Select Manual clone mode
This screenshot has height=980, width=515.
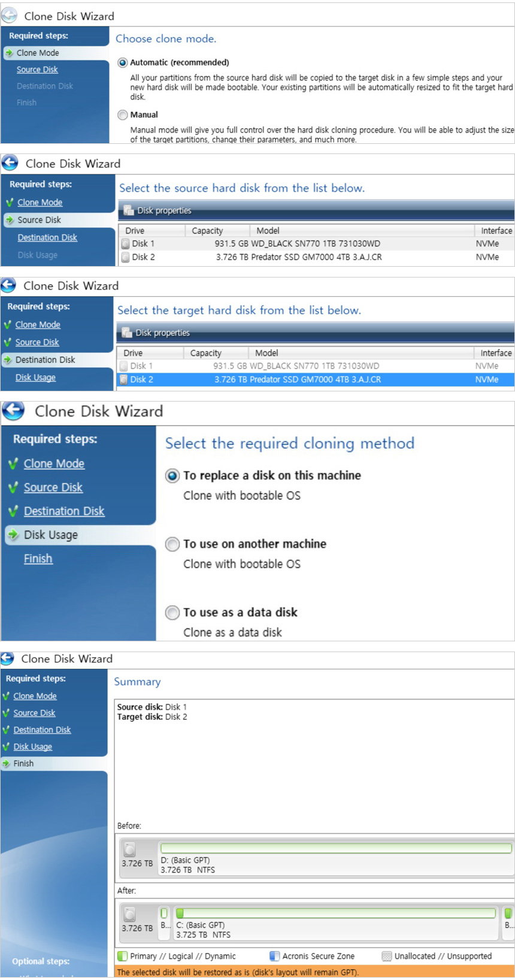123,114
